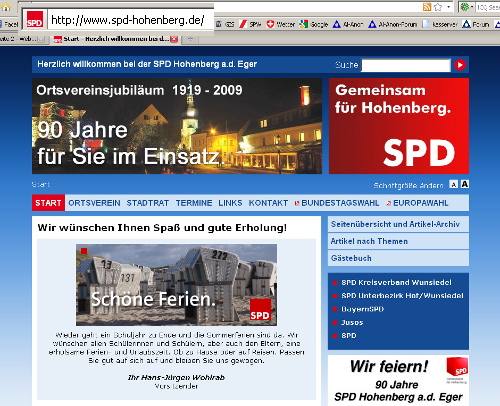Submit search with the red arrow button
The height and width of the screenshot is (406, 500).
[x=460, y=65]
